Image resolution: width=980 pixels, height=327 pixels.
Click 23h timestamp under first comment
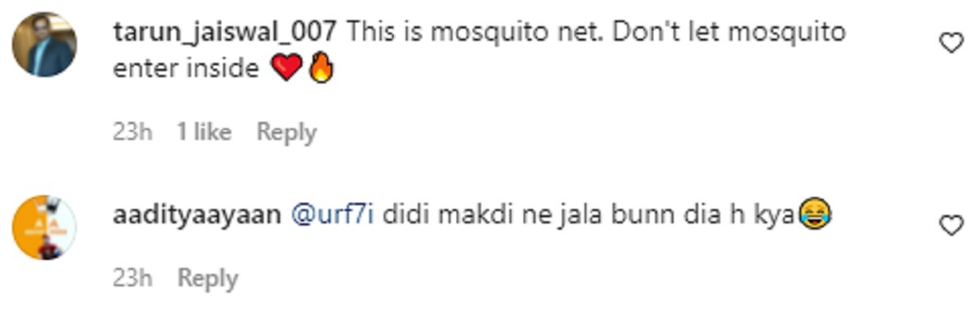click(132, 132)
